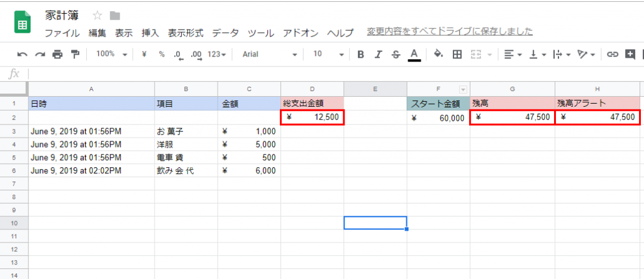Select the 日時 header cell
Image resolution: width=644 pixels, height=279 pixels.
click(92, 104)
